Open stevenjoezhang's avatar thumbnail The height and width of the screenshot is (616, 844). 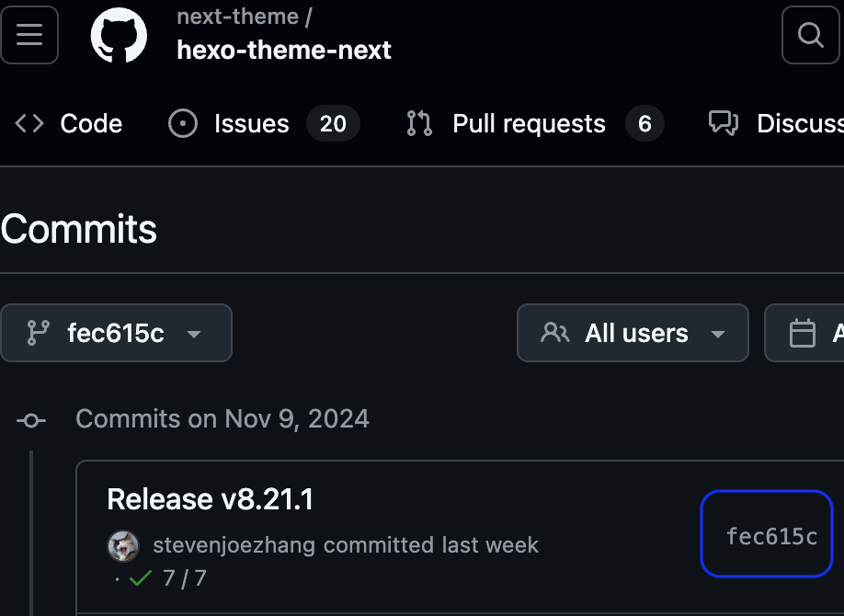click(x=123, y=545)
